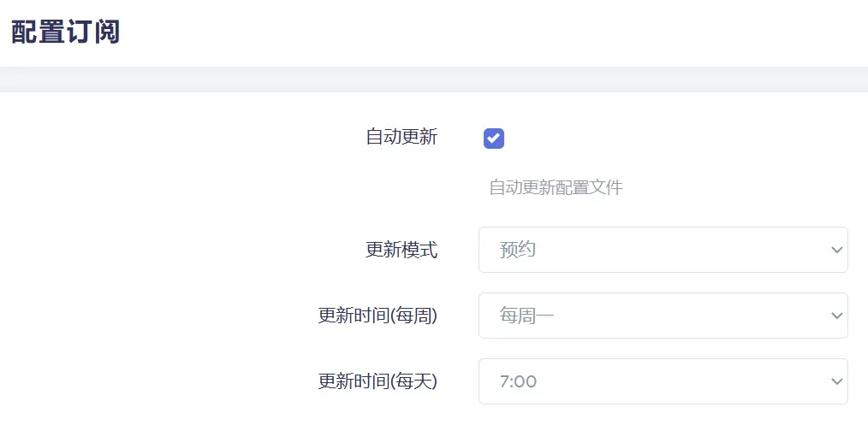
Task: Open the 更新模式 dropdown showing 预约
Action: [x=663, y=250]
